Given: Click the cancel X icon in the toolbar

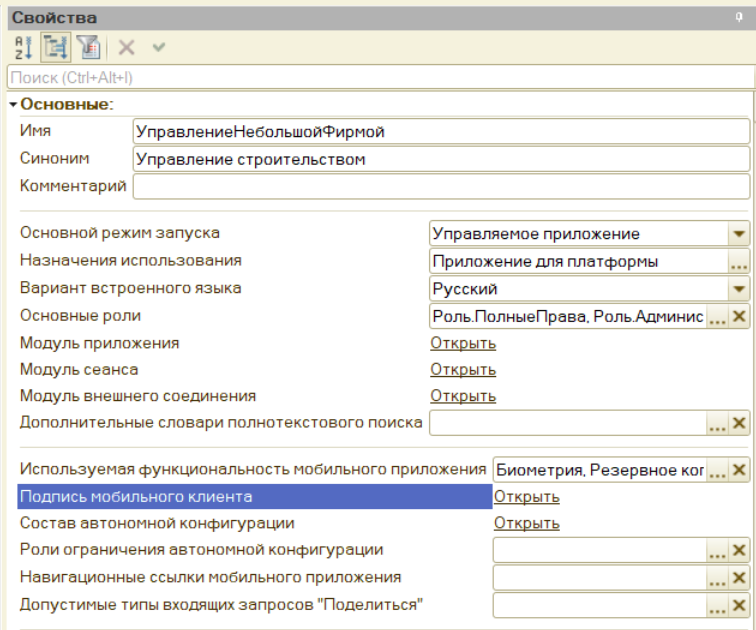Looking at the screenshot, I should point(126,46).
